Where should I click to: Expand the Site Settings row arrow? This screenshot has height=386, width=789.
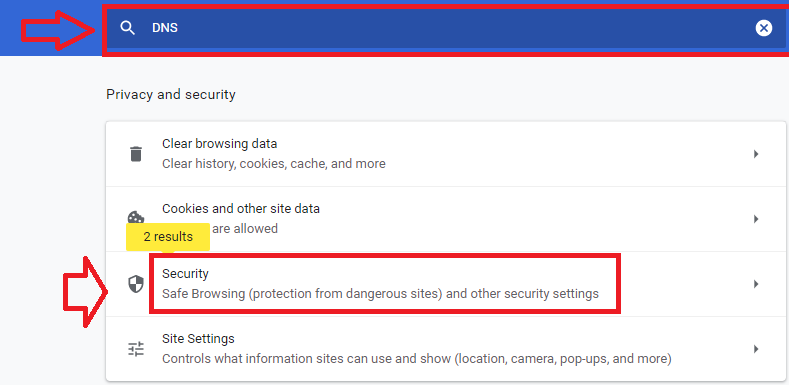click(x=756, y=349)
